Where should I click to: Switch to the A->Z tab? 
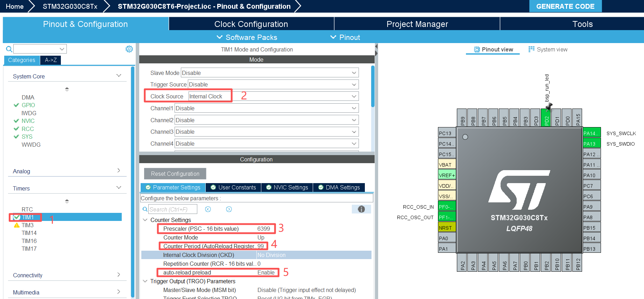click(51, 60)
